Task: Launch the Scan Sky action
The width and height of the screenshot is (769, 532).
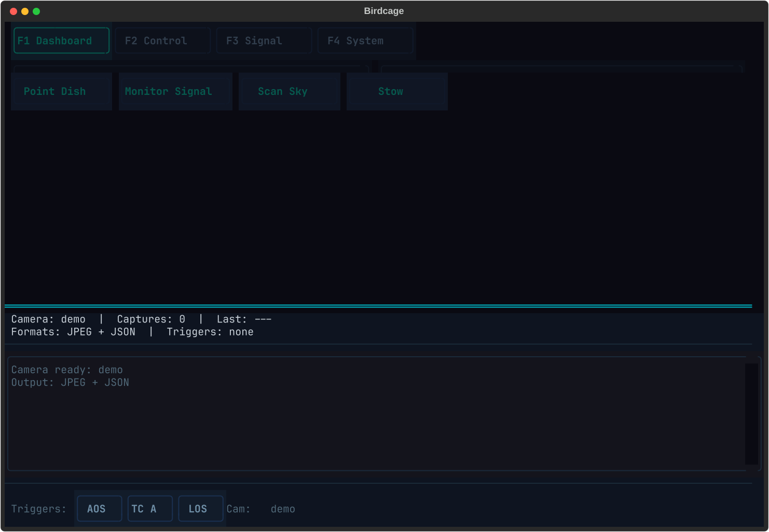Action: click(x=290, y=91)
